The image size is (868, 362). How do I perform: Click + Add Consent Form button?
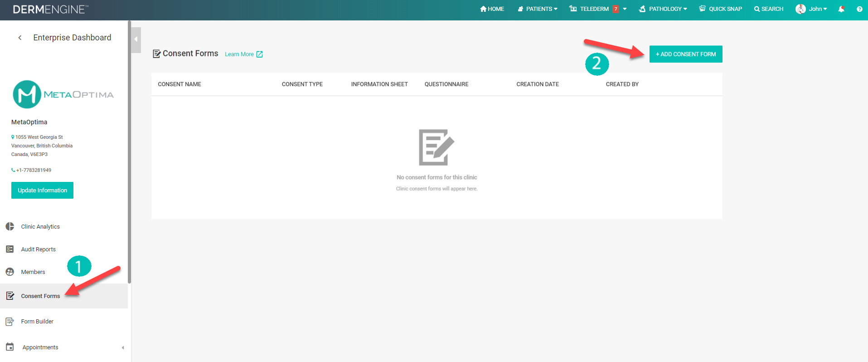pyautogui.click(x=686, y=54)
